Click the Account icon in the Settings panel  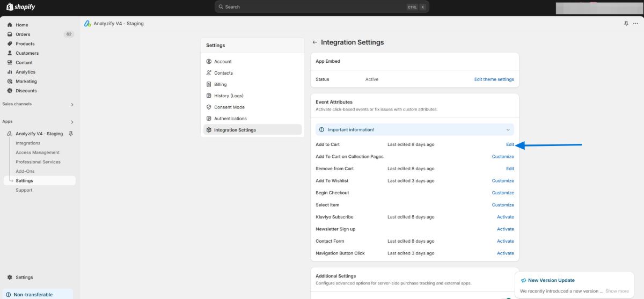pos(209,62)
